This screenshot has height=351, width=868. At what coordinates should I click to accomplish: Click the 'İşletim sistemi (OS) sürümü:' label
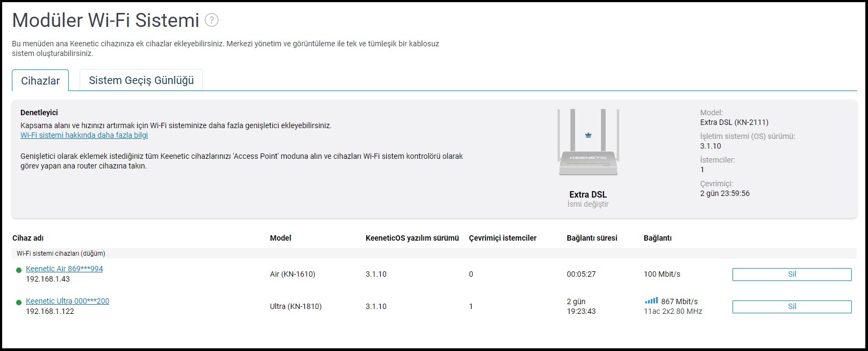tap(747, 136)
